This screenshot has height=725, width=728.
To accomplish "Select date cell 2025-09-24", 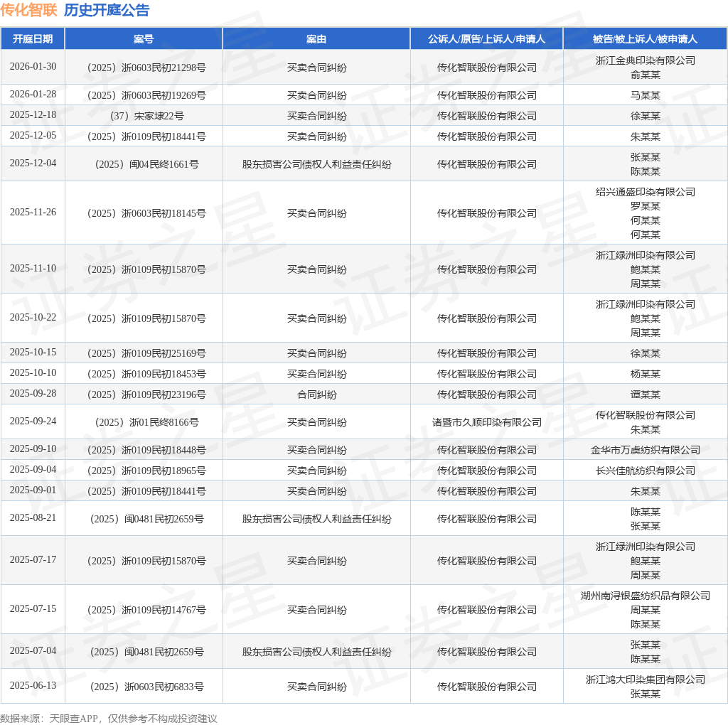I will click(33, 421).
